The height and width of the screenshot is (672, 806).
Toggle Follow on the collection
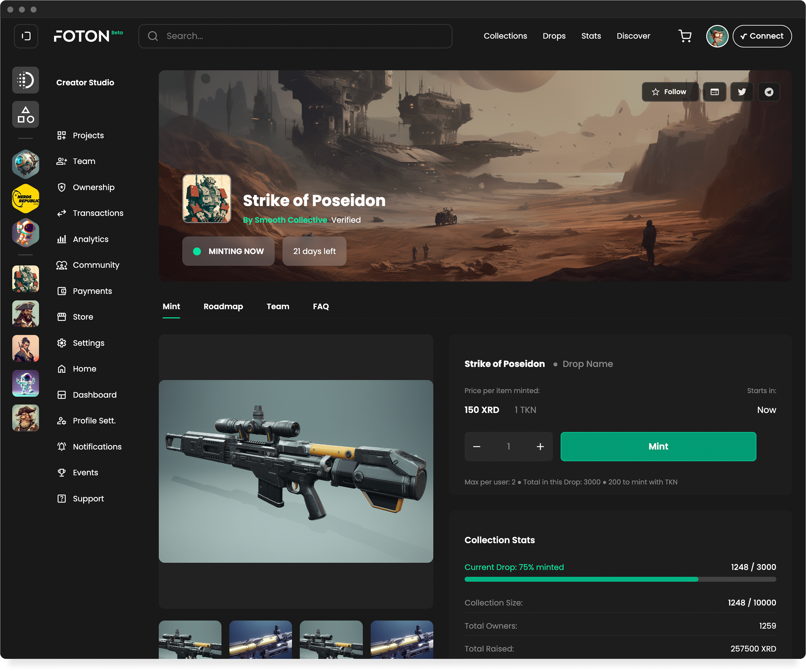[x=670, y=92]
